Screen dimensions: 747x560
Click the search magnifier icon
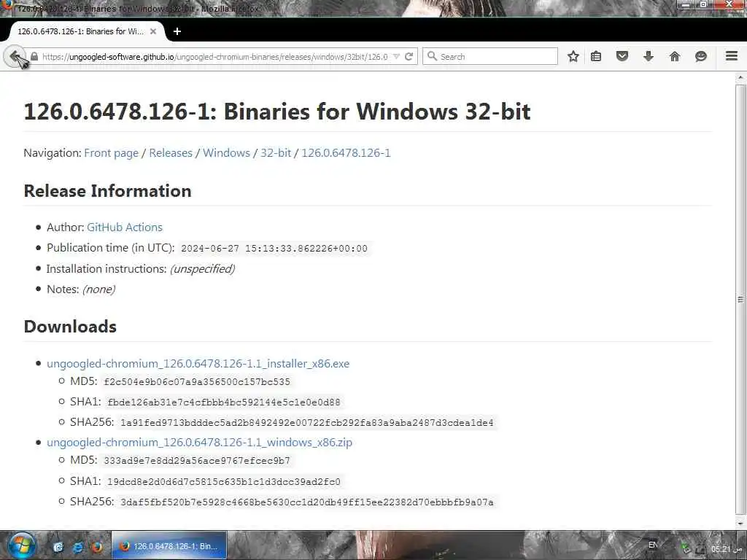432,56
